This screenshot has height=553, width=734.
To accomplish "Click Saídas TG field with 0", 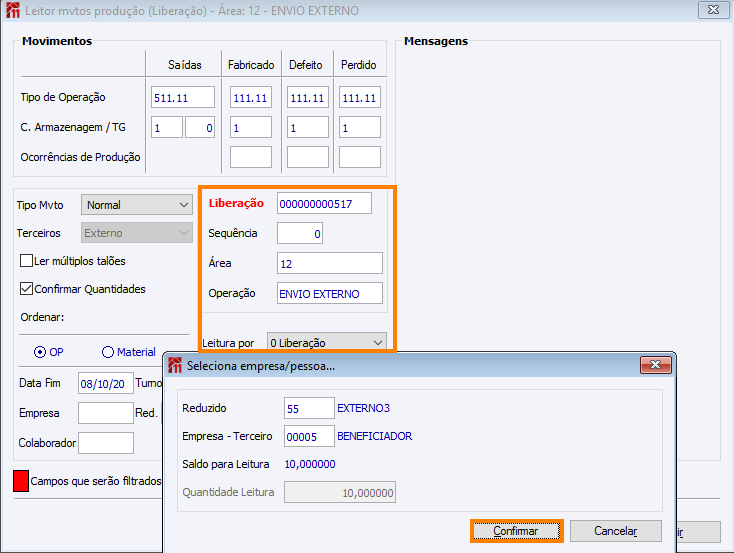I will (200, 127).
